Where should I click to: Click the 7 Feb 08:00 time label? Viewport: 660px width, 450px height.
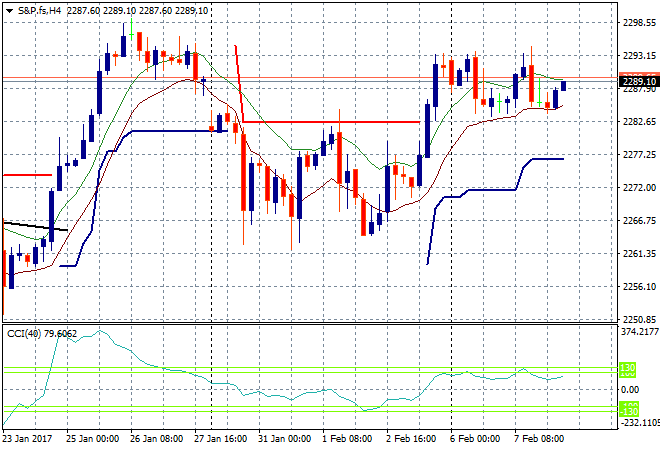coord(539,439)
